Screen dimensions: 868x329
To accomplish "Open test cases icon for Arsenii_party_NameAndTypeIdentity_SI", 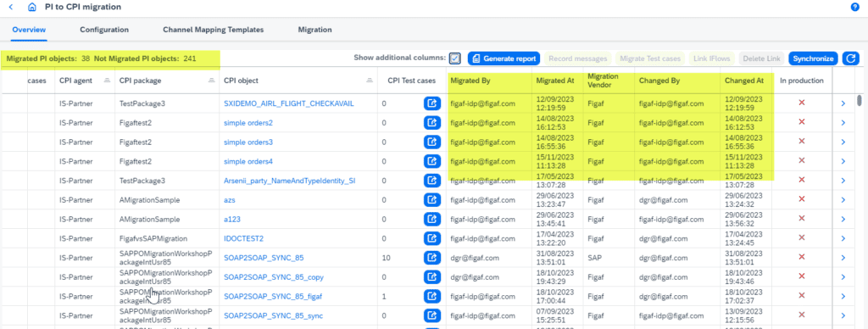I will point(431,181).
